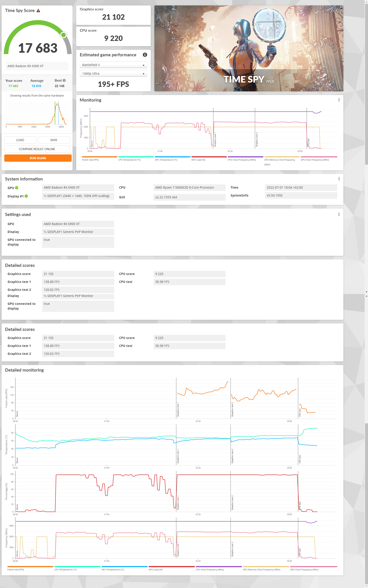Open the 1440p Ultra resolution dropdown

(113, 73)
